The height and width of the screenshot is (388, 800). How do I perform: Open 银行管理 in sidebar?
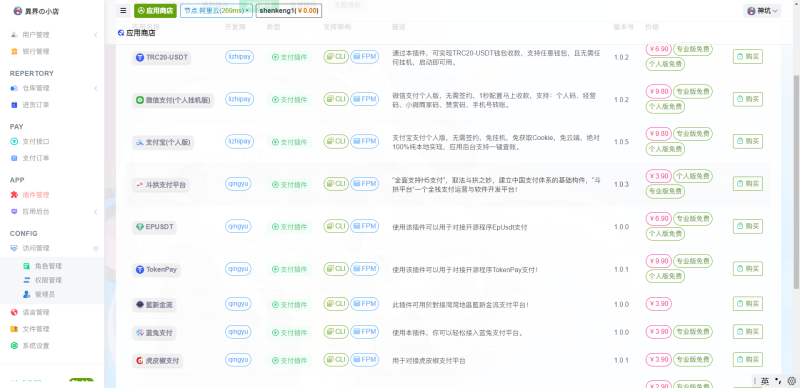coord(36,52)
